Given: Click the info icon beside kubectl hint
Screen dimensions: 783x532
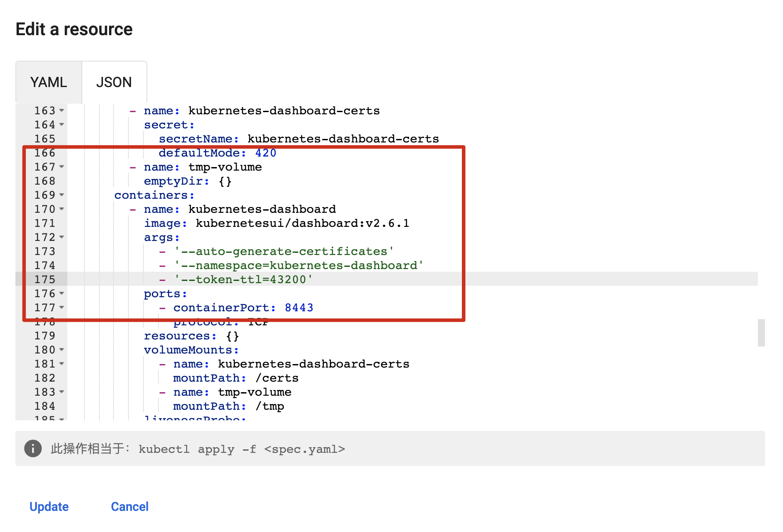Looking at the screenshot, I should click(33, 448).
